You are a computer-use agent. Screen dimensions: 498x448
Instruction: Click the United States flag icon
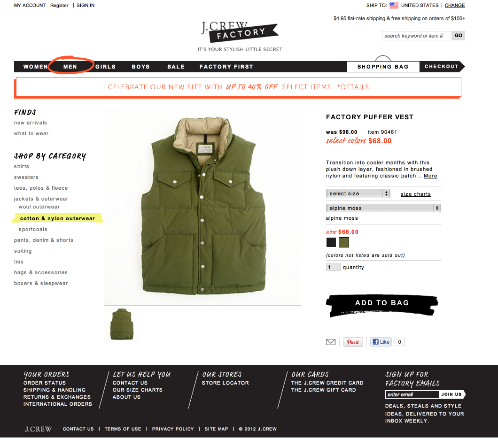394,5
